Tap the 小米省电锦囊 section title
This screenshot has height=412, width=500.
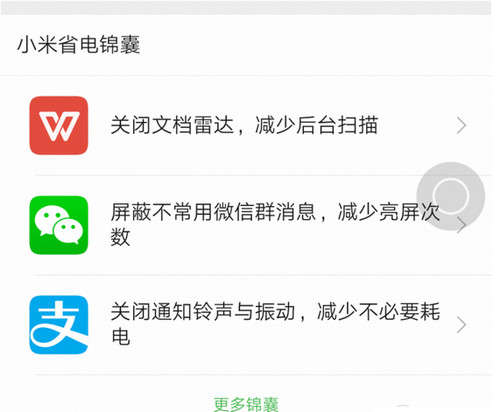point(79,45)
